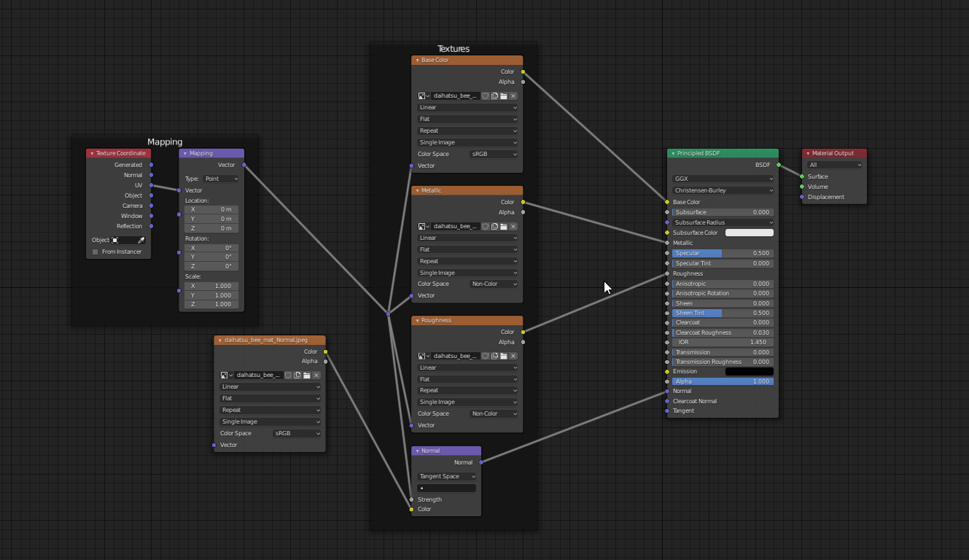Open Tangent Space dropdown in Normal node

coord(446,476)
